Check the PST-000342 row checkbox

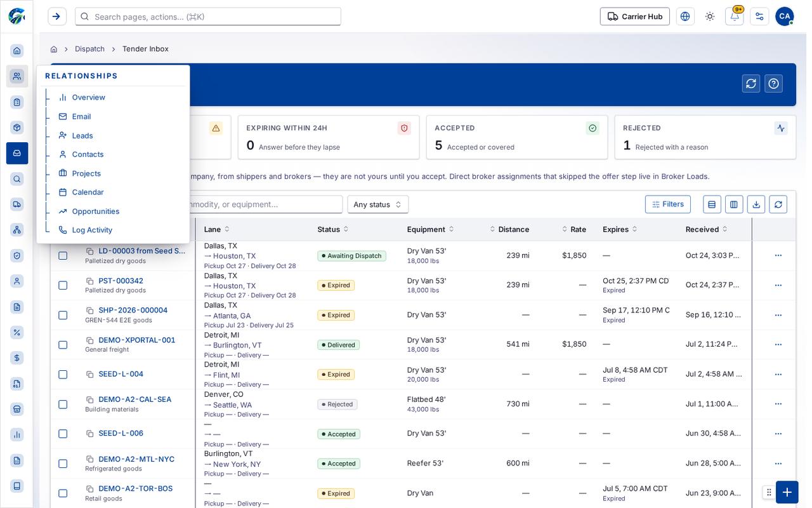63,285
